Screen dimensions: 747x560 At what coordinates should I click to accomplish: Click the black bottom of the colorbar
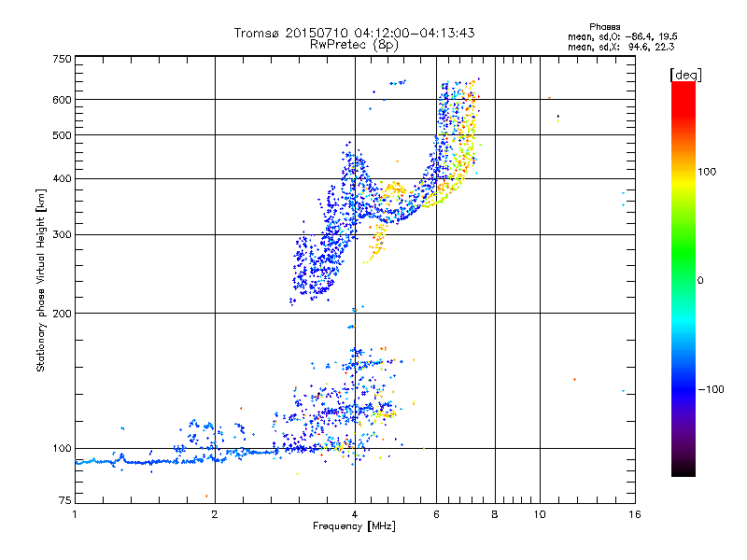pyautogui.click(x=684, y=469)
